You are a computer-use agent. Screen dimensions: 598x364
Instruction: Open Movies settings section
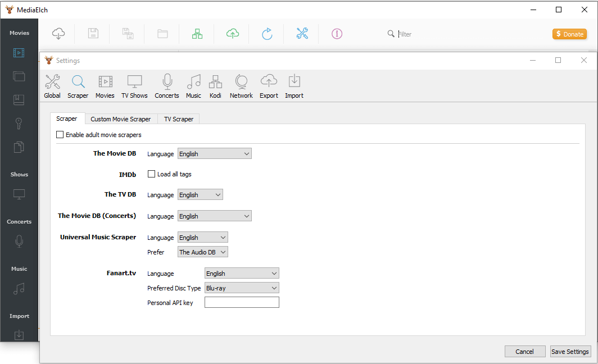(105, 86)
